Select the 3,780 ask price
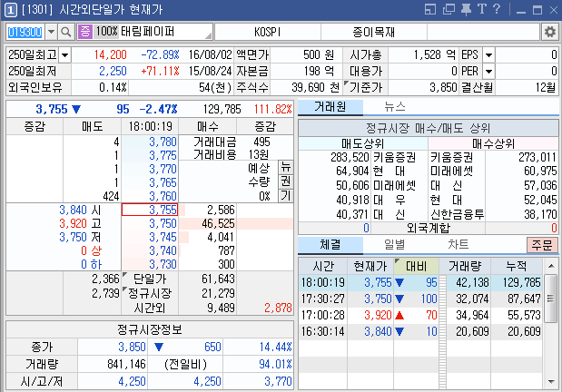The image size is (562, 392). [x=150, y=142]
